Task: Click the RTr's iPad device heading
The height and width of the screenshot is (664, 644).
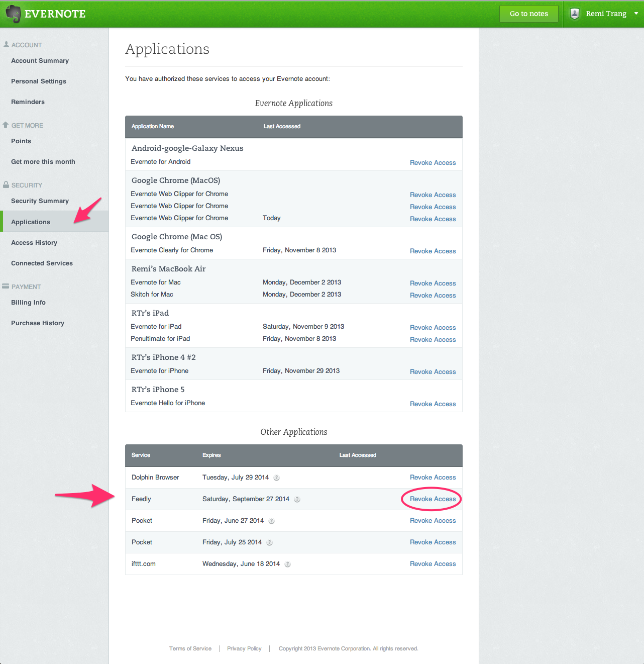Action: pyautogui.click(x=150, y=313)
